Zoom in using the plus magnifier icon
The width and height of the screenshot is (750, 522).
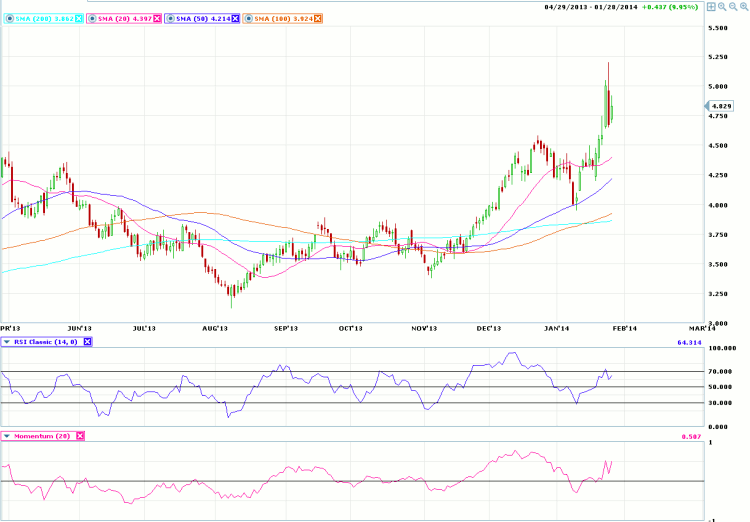pos(721,6)
